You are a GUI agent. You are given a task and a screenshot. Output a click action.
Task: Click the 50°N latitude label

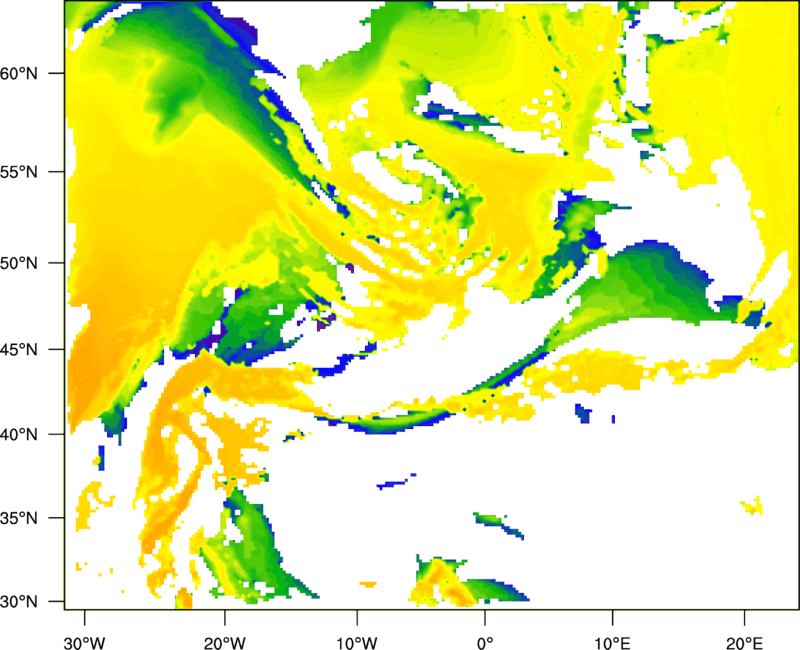[19, 263]
